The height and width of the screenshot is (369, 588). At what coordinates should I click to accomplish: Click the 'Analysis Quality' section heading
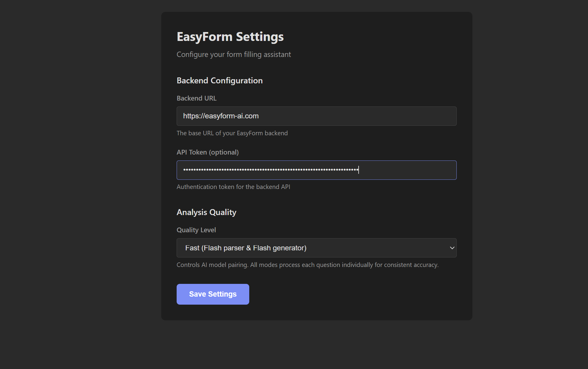click(206, 212)
